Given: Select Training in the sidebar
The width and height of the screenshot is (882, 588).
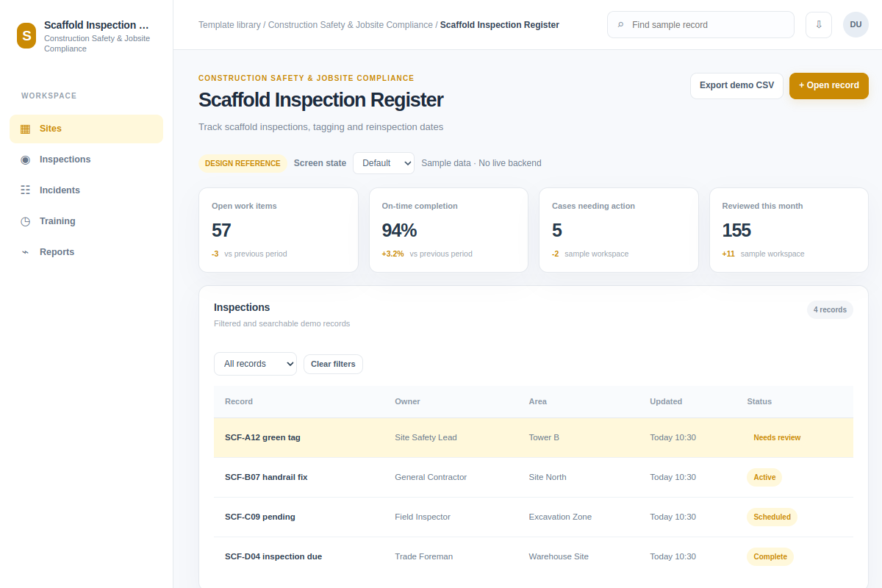Looking at the screenshot, I should pyautogui.click(x=86, y=221).
